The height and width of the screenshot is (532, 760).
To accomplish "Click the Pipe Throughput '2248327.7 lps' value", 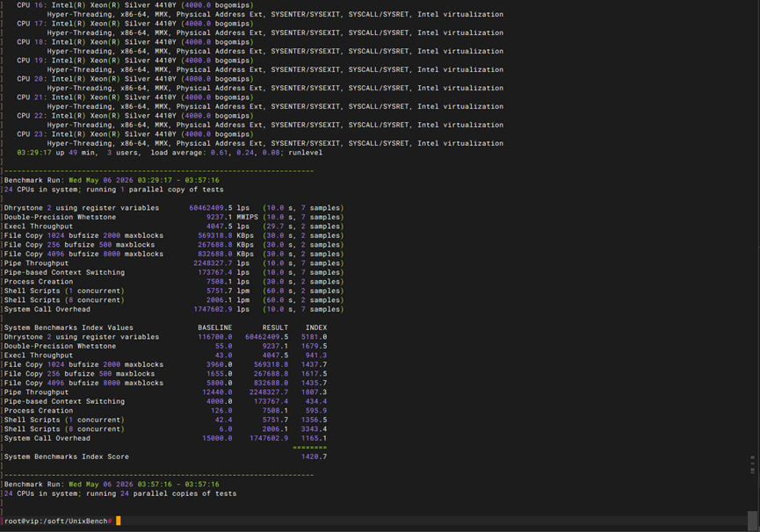I will point(221,262).
